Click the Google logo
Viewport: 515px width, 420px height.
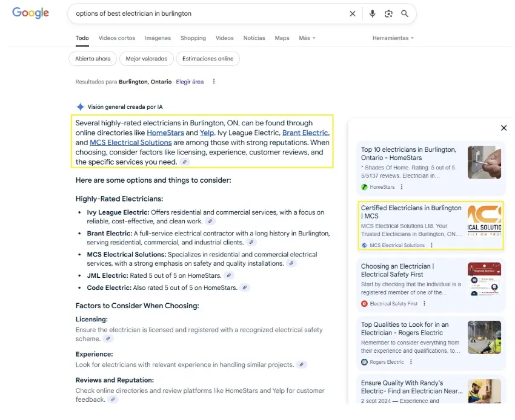coord(30,13)
